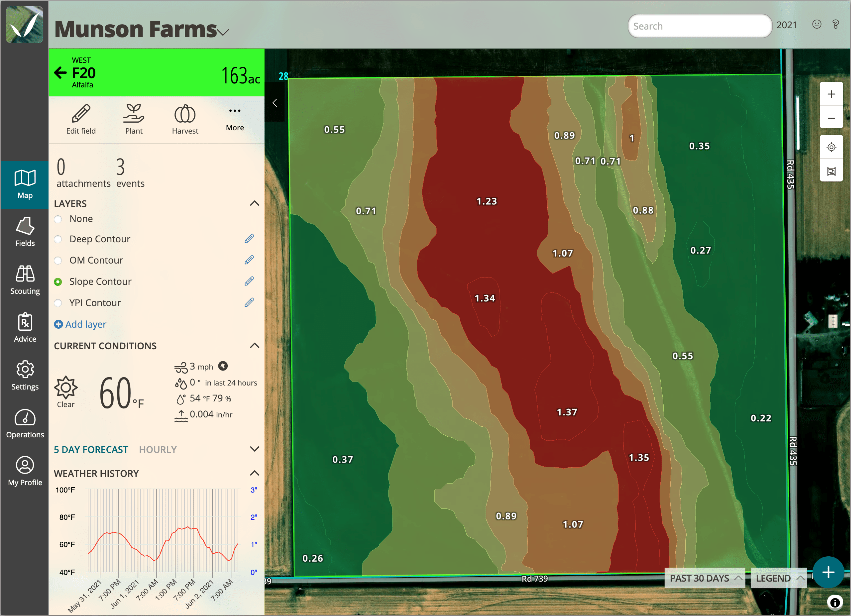View the 3 events

coord(130,173)
